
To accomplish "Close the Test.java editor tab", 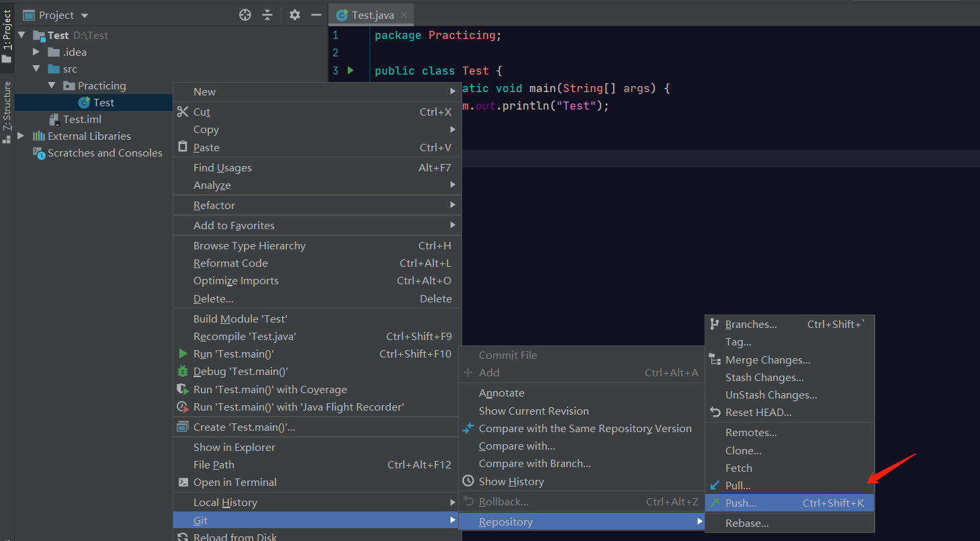I will pyautogui.click(x=403, y=15).
